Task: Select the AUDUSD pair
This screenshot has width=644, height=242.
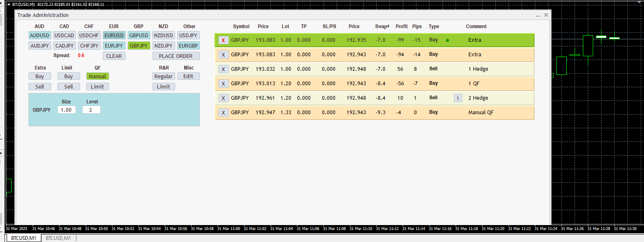Action: coord(40,35)
